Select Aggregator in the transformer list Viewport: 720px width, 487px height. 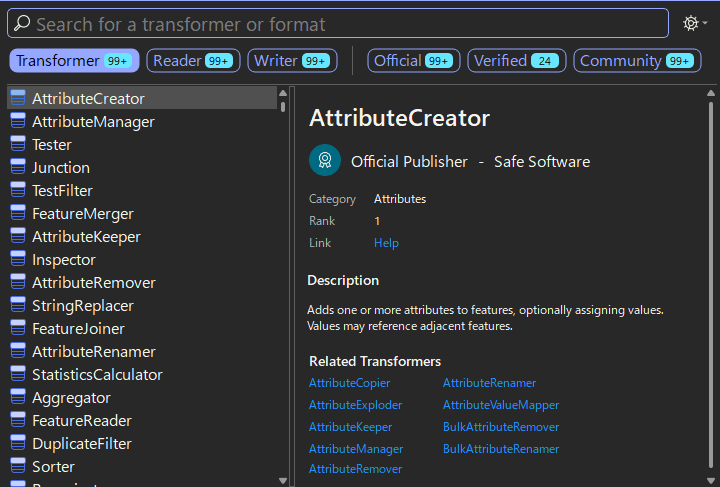coord(142,397)
